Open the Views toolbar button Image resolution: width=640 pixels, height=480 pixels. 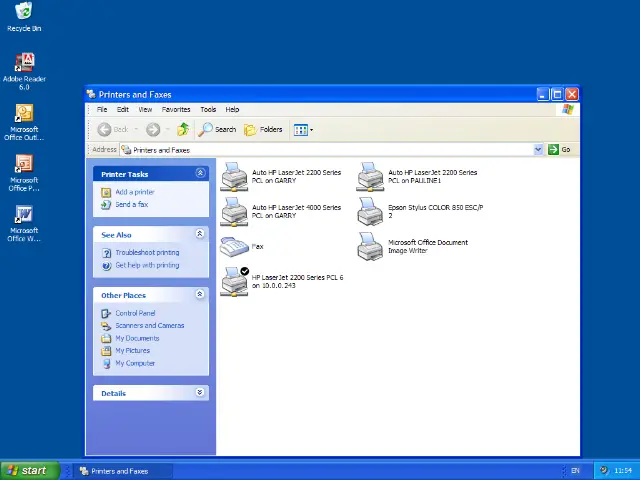[x=303, y=130]
